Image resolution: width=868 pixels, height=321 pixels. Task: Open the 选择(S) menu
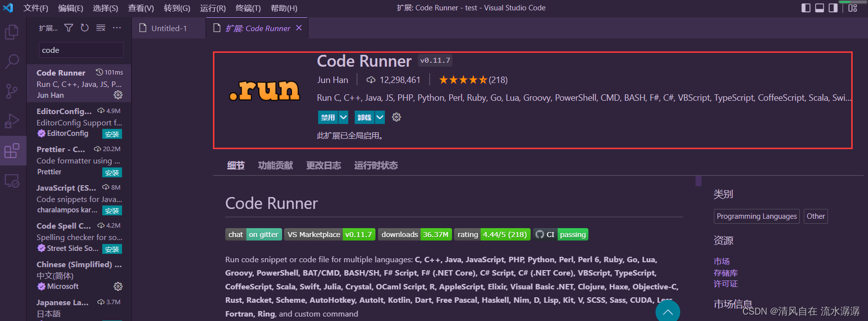click(x=105, y=8)
